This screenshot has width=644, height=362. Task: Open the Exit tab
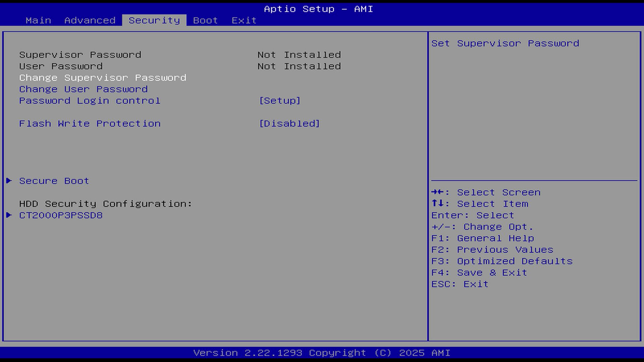click(x=244, y=20)
